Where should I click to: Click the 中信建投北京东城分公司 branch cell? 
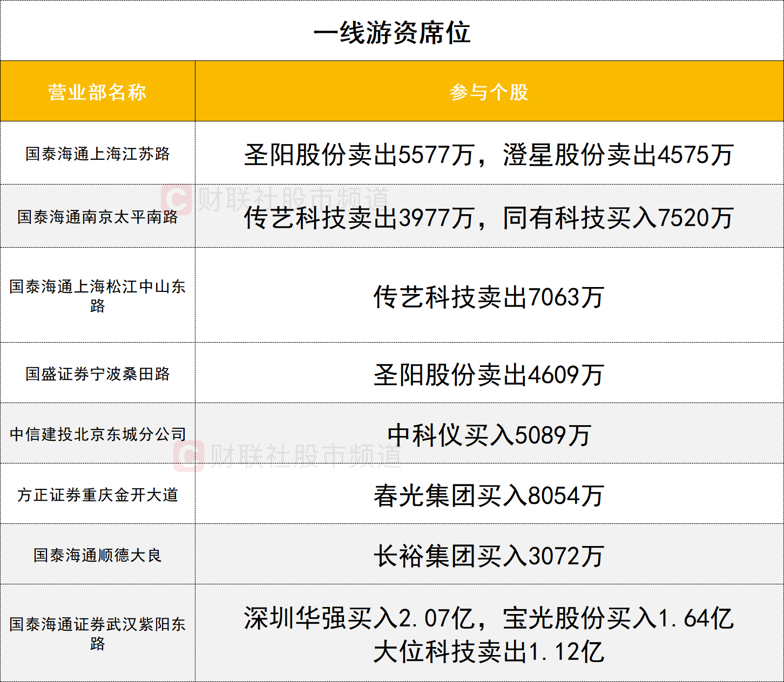click(x=97, y=434)
